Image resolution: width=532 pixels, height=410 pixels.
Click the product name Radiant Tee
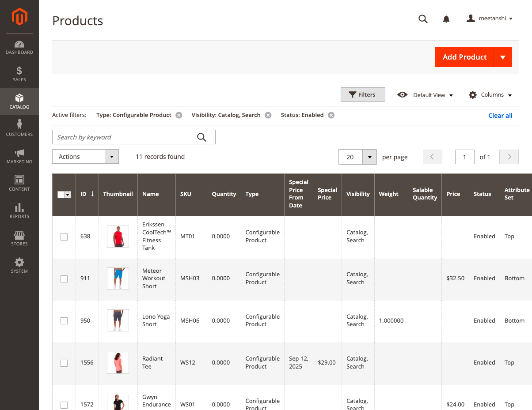[152, 363]
